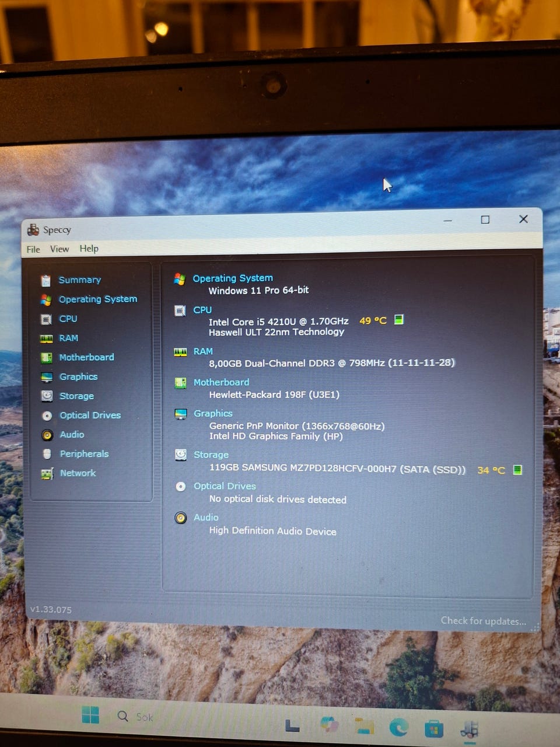560x747 pixels.
Task: Open the RAM heading link in summary
Action: 203,351
